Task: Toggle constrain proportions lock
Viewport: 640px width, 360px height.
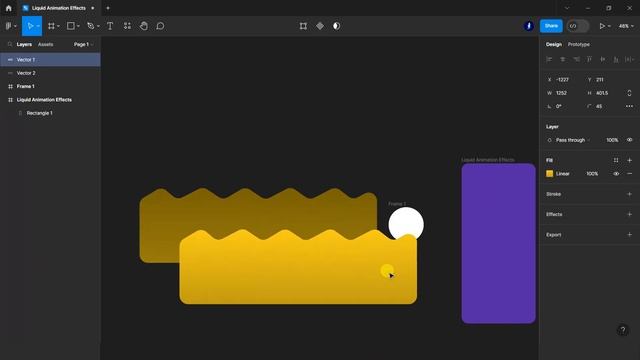Action: click(x=629, y=93)
